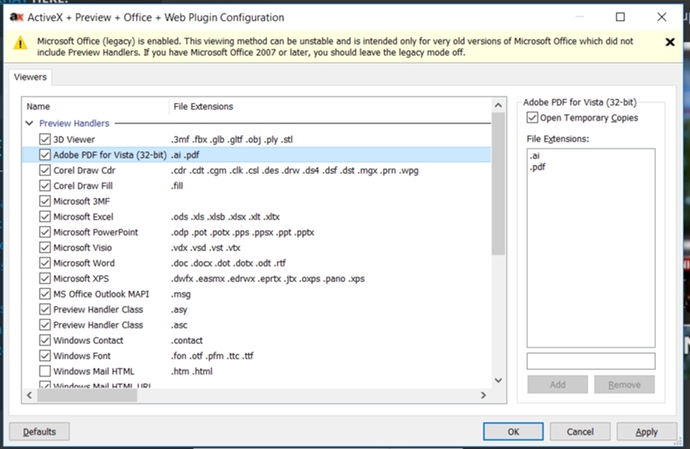Select the Microsoft Word row name
The image size is (690, 449).
click(x=84, y=263)
